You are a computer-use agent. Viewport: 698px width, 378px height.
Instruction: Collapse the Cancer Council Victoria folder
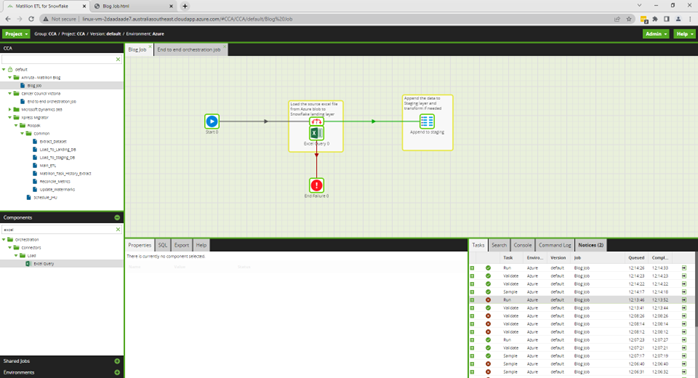pyautogui.click(x=10, y=93)
